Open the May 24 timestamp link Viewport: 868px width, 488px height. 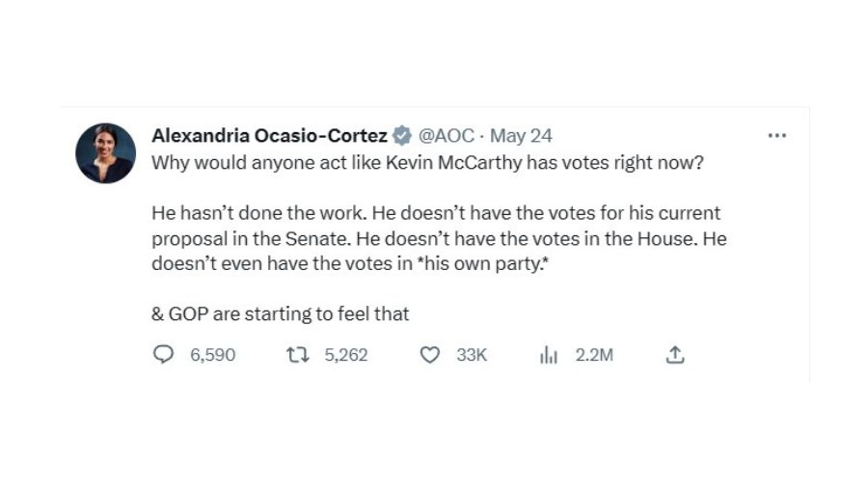[521, 136]
